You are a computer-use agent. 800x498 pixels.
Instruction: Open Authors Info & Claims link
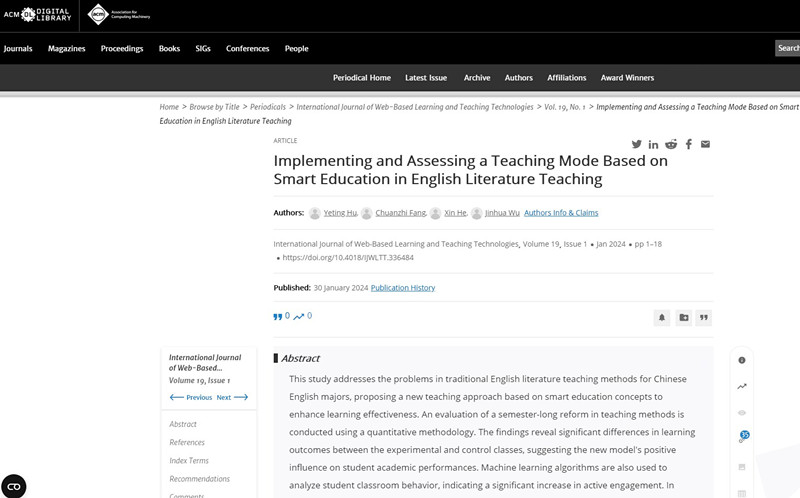561,213
